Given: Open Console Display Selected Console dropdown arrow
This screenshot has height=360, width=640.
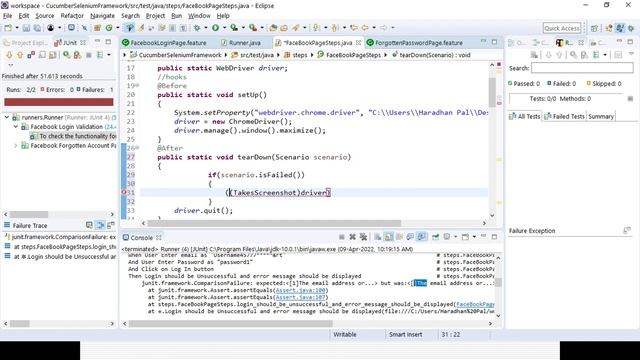Looking at the screenshot, I should click(455, 237).
